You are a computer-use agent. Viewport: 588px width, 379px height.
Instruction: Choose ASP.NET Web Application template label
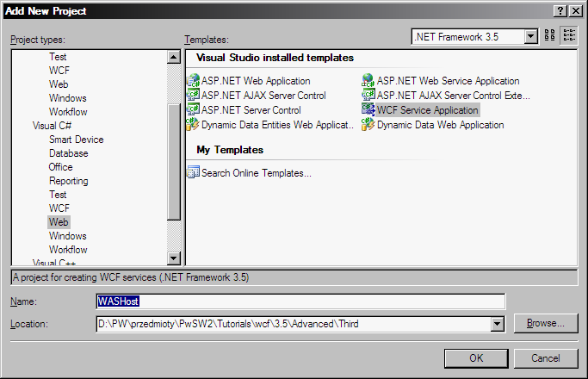256,81
